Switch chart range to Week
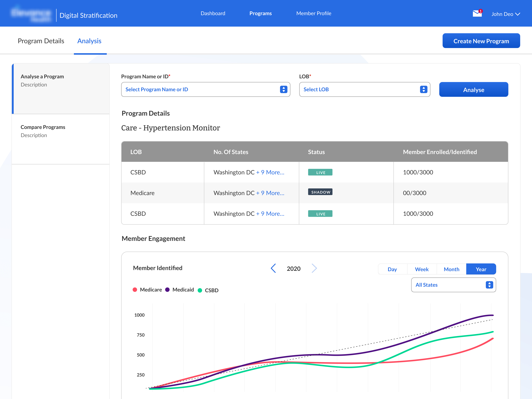This screenshot has width=532, height=399. (x=422, y=269)
